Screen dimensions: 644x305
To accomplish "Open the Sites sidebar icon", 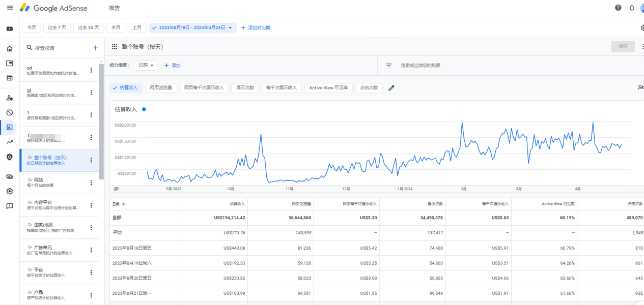I will point(10,78).
